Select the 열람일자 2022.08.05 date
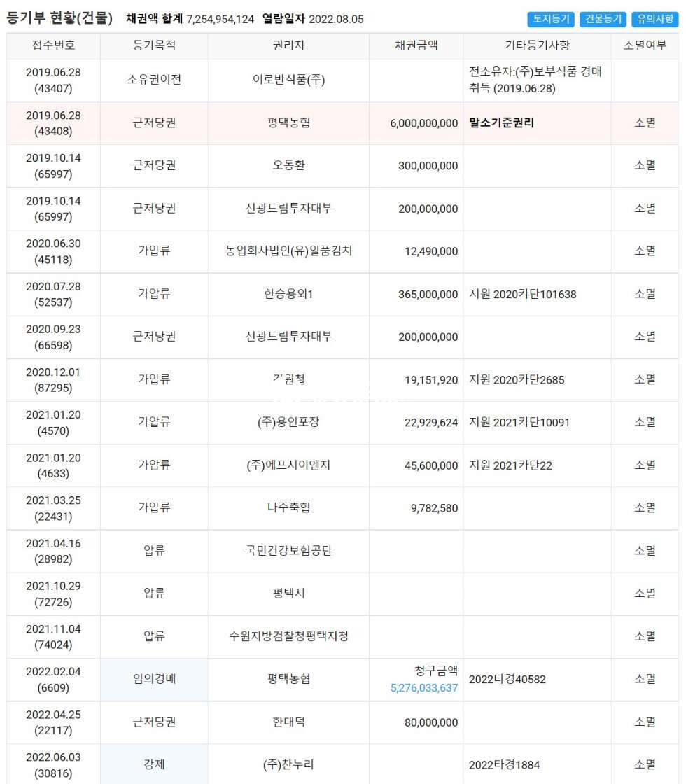This screenshot has height=784, width=686. coord(313,19)
